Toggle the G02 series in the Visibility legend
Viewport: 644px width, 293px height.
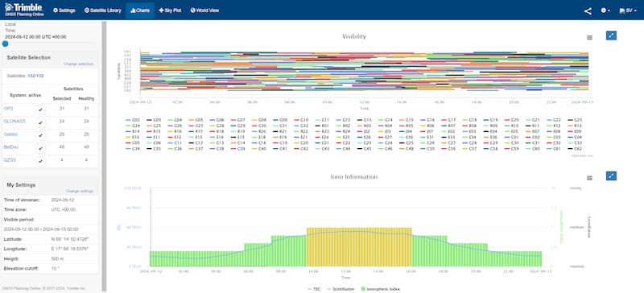[x=132, y=120]
